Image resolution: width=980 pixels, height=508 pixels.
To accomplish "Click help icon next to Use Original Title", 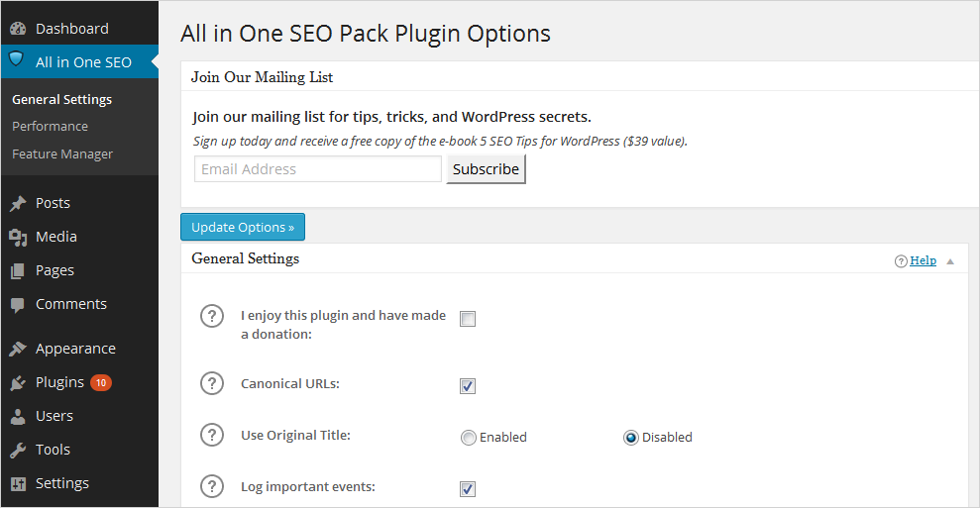I will tap(212, 435).
